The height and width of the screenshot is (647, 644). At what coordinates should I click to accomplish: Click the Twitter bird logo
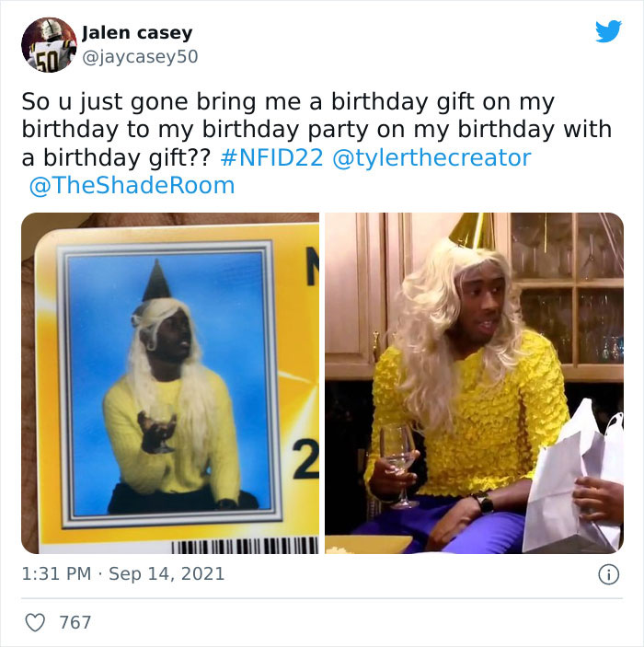coord(608,31)
